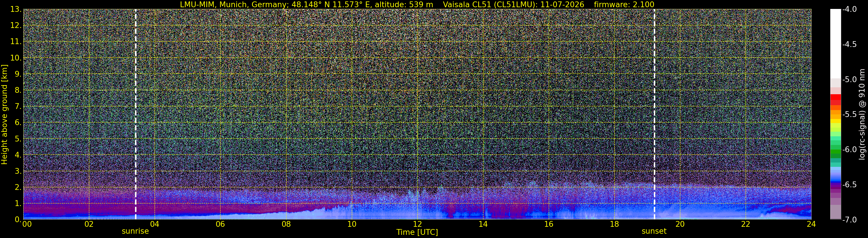Viewport: 868px width, 238px height.
Task: Click the colorbar tick label -4.5
Action: [x=850, y=44]
